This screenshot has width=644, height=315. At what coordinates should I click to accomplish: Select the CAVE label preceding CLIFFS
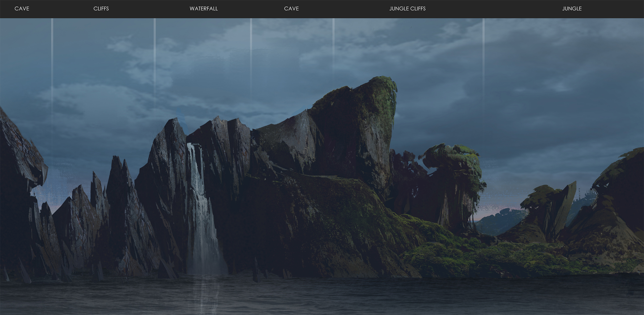pyautogui.click(x=22, y=9)
